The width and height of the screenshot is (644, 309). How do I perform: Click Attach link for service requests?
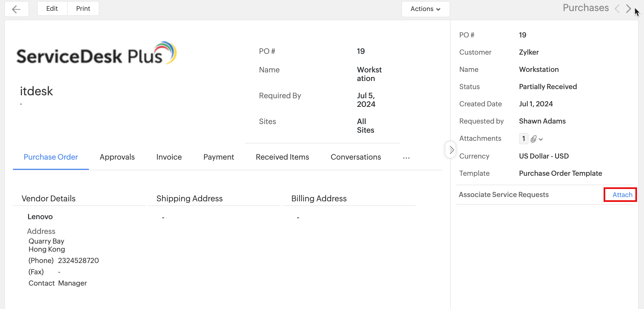tap(622, 195)
